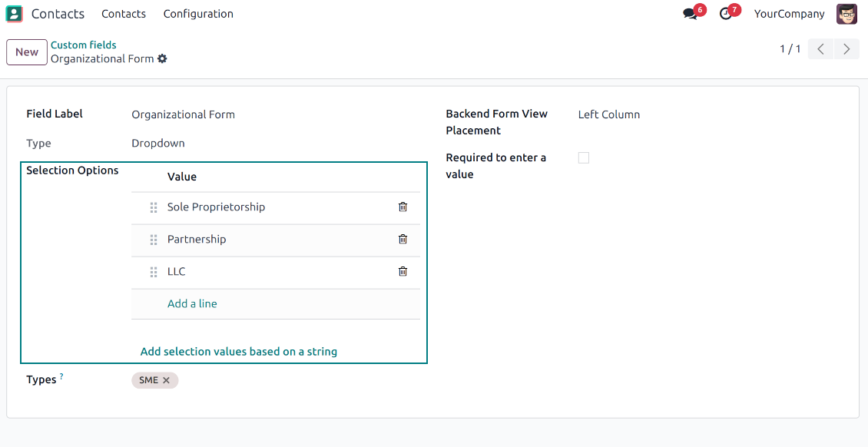This screenshot has width=868, height=447.
Task: Click the drag handle next to LLC
Action: coord(154,272)
